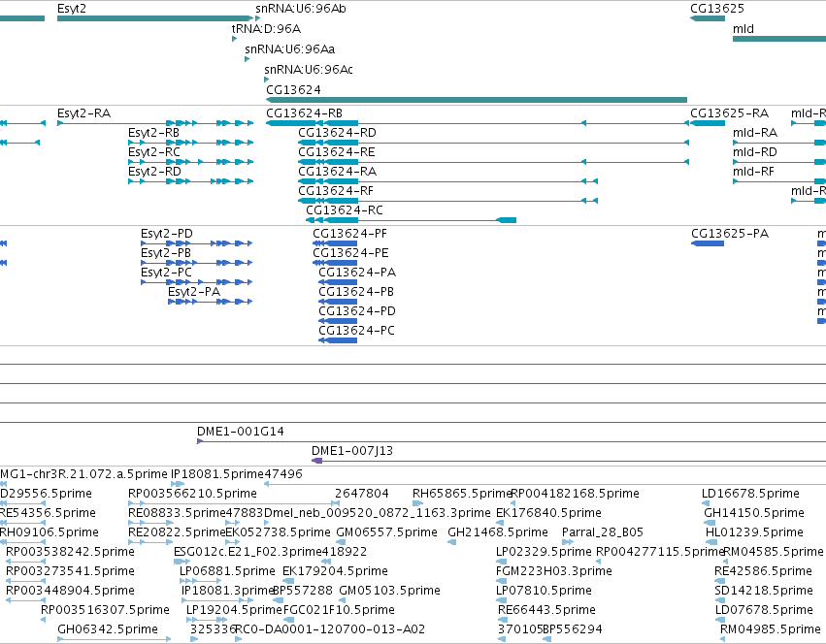Click EST HL01239.5prime label
This screenshot has height=644, width=826.
tap(754, 532)
